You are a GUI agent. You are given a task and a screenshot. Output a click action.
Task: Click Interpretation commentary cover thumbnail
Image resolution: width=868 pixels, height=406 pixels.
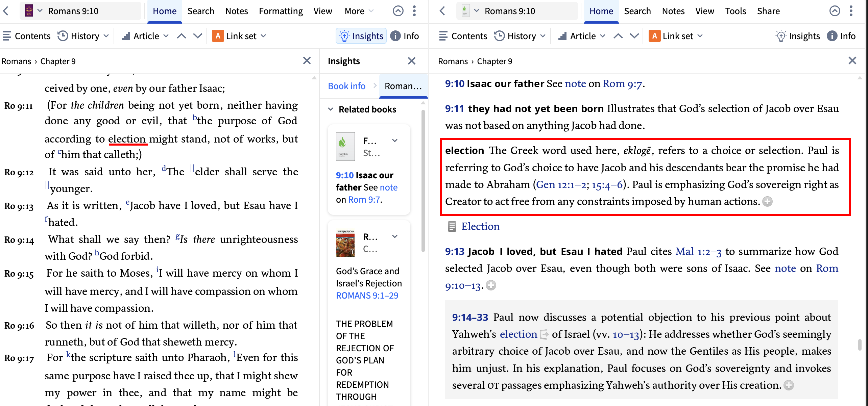pyautogui.click(x=345, y=243)
